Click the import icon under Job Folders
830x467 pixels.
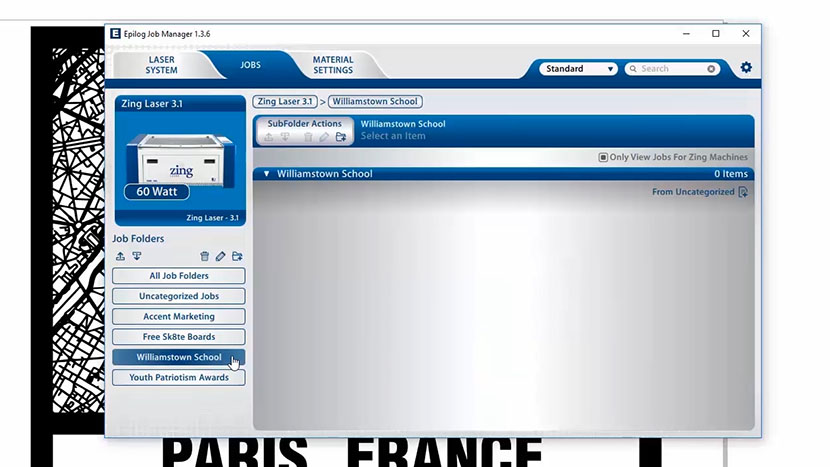coord(137,257)
